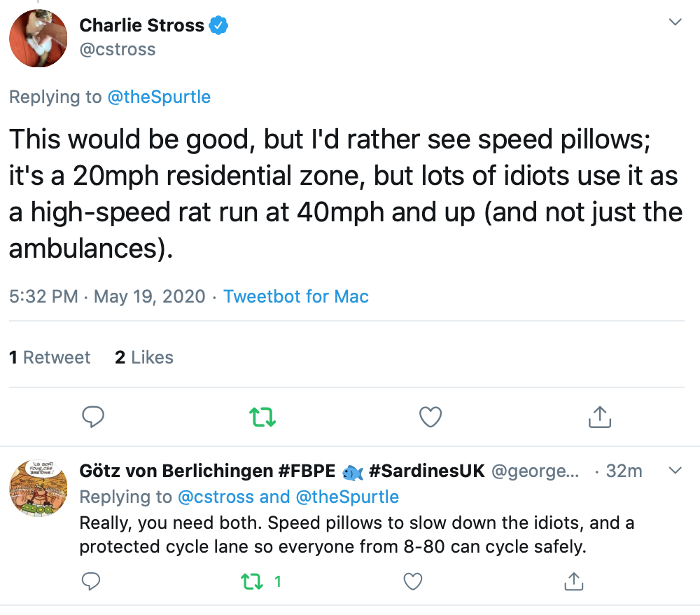
Task: Share the Charlie Stross tweet
Action: [600, 417]
